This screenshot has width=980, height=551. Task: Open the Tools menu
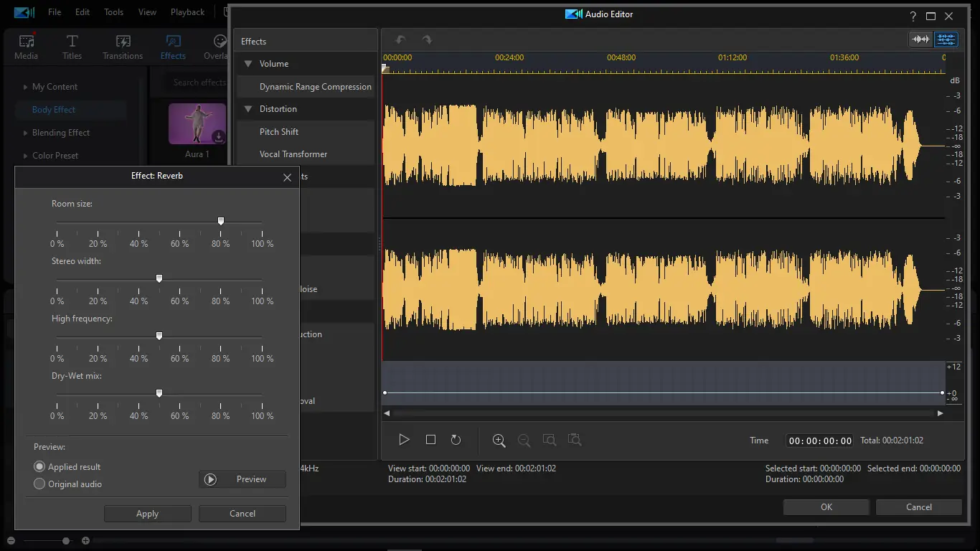(113, 12)
